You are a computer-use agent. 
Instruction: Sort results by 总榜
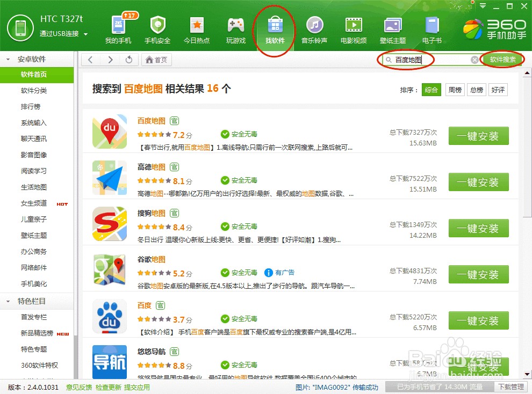pos(476,90)
